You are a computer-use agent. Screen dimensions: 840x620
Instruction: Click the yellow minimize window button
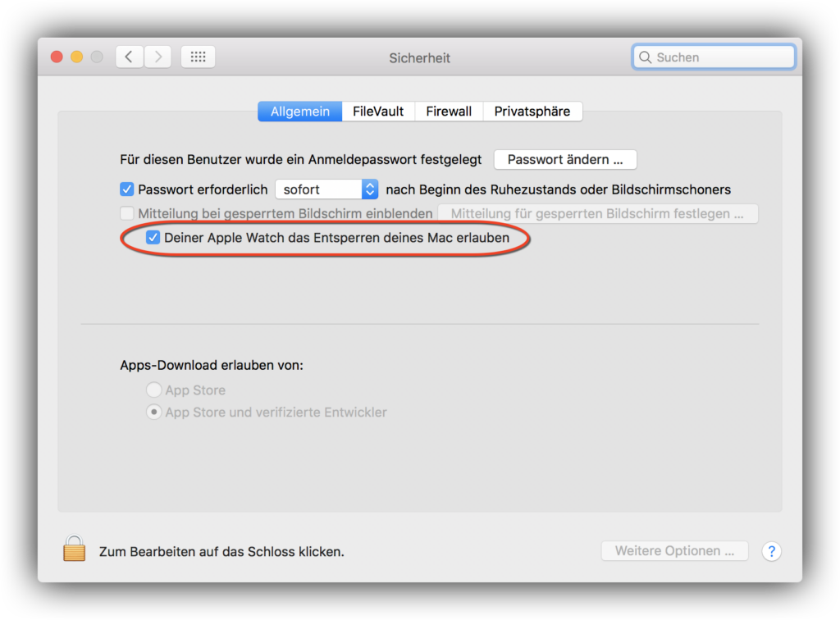77,57
